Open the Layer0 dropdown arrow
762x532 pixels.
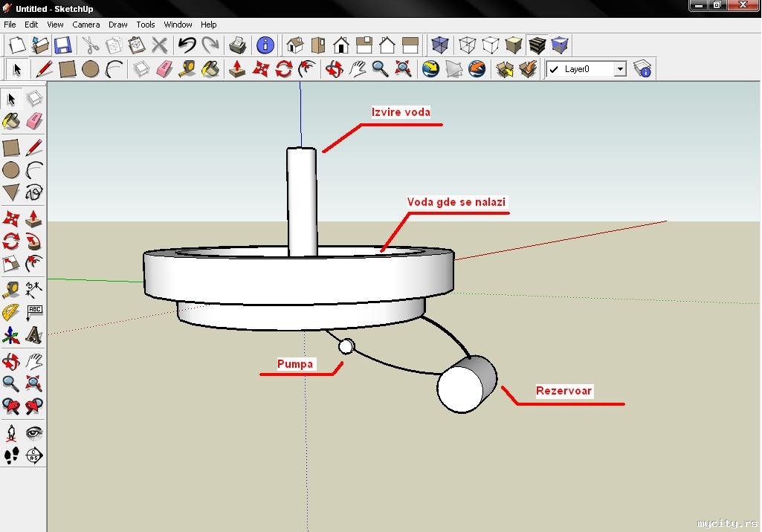[619, 69]
